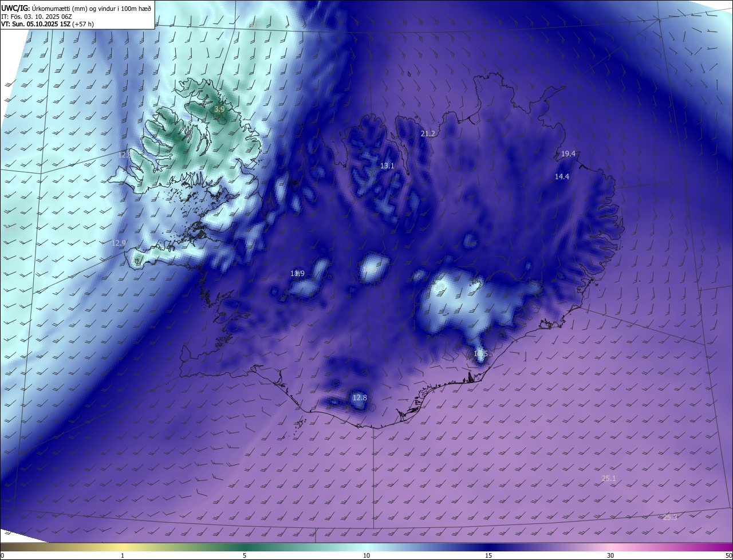Click the 19.4 value on the east coast
The width and height of the screenshot is (733, 560).
[568, 153]
